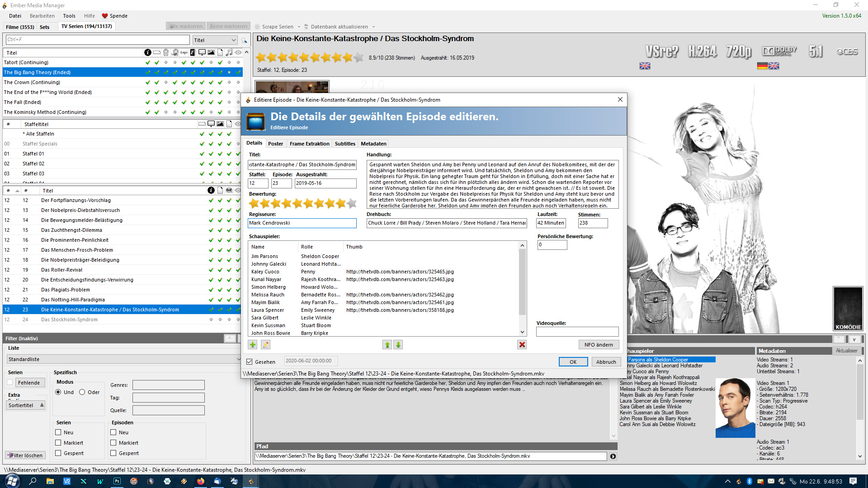
Task: Move actor down with green down arrow
Action: click(398, 345)
